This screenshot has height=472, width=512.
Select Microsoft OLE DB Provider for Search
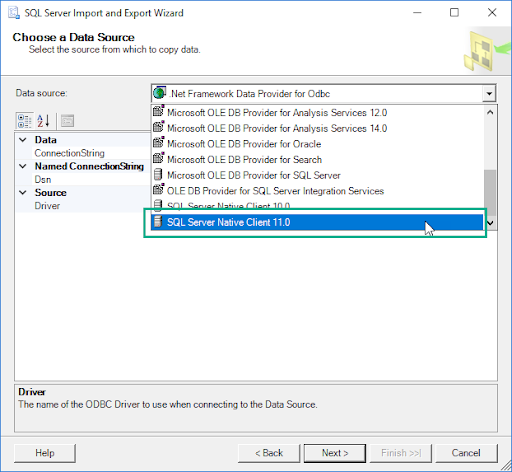(x=317, y=160)
